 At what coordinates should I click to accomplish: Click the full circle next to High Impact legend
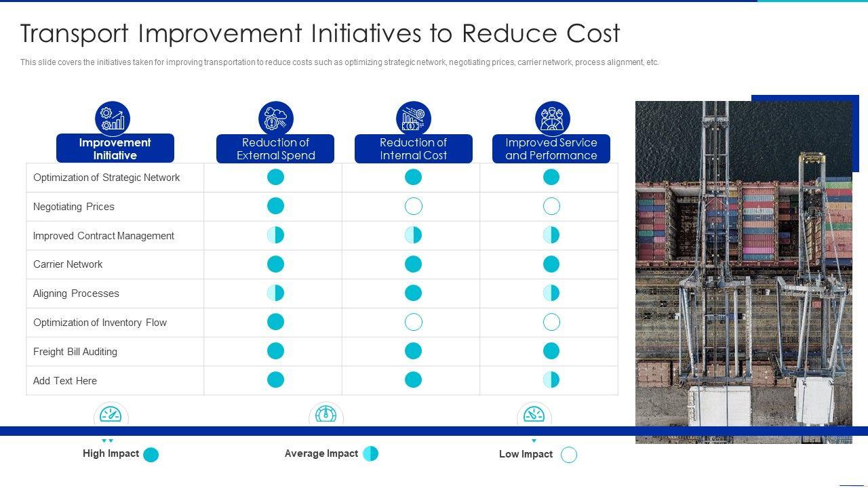[151, 455]
